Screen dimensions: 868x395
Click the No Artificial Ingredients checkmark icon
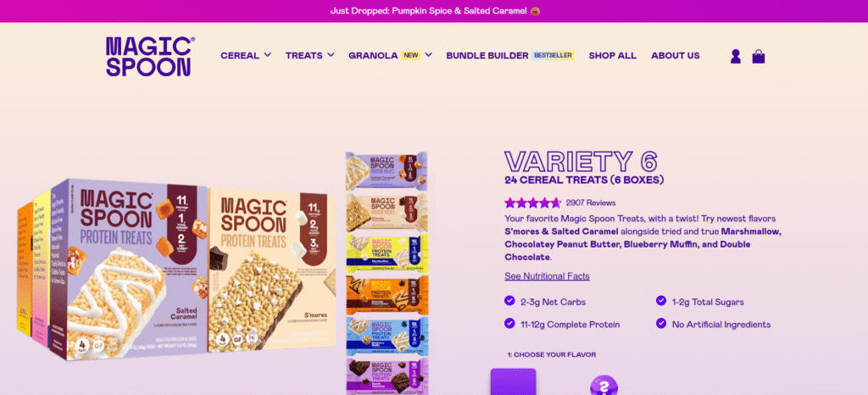tap(661, 323)
